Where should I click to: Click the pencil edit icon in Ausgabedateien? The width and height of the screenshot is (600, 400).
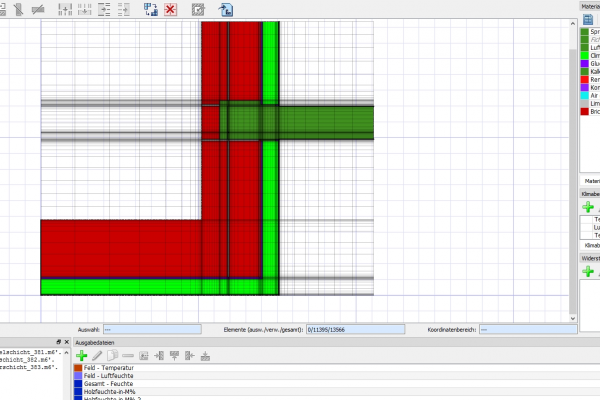97,355
